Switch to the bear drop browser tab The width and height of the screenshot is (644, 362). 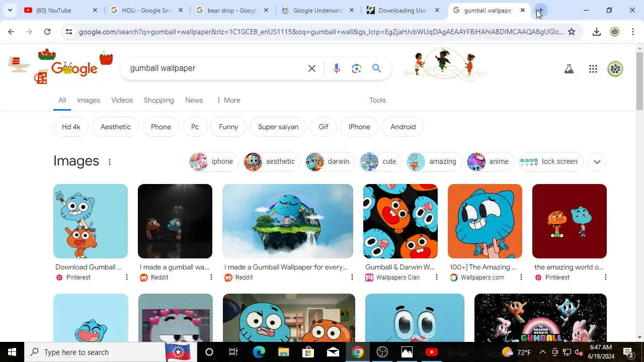pyautogui.click(x=231, y=10)
